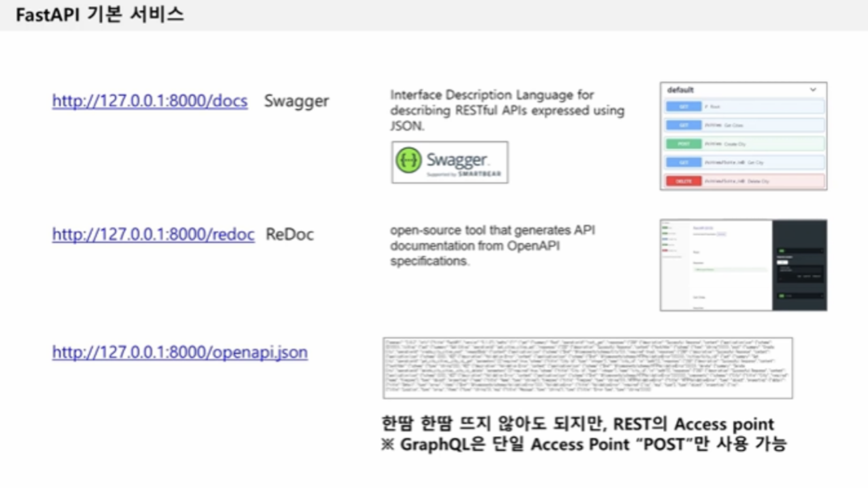Select the Interface Description Language paragraph
The height and width of the screenshot is (488, 868).
coord(507,110)
